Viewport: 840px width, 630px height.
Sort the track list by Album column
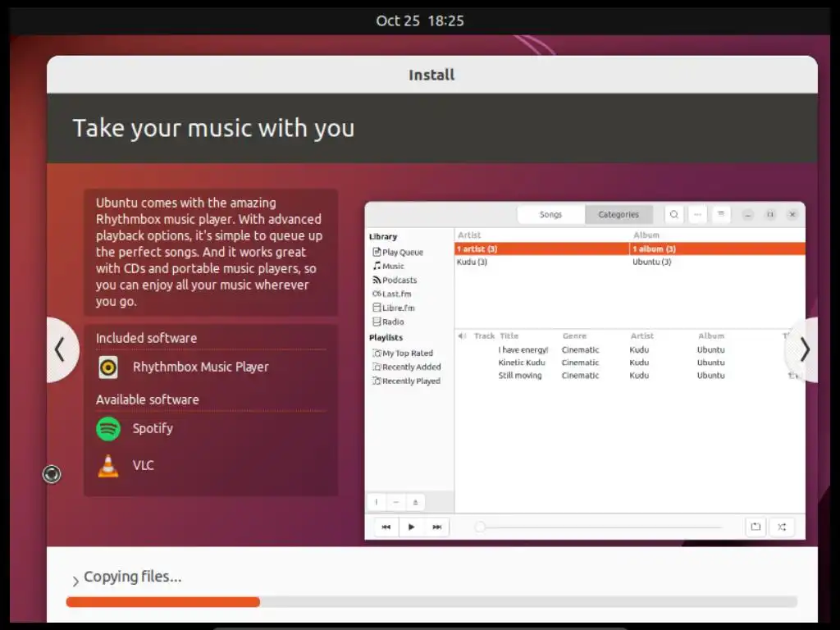pos(711,336)
